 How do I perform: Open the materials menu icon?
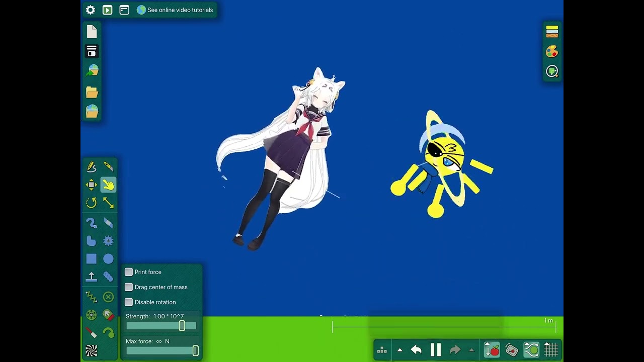tap(552, 32)
